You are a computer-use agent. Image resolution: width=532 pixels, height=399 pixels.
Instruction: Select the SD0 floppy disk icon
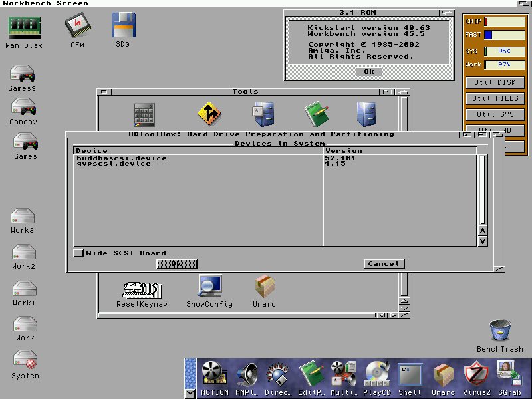[x=124, y=25]
